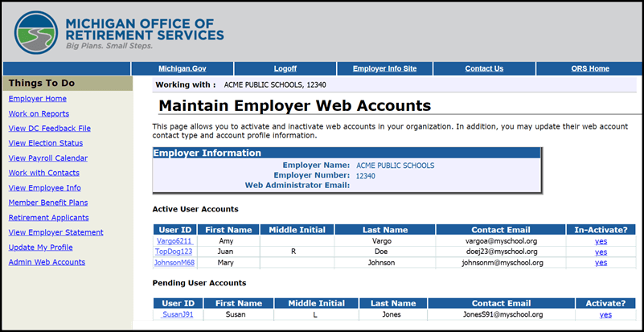Select Contact Us in the navigation bar
The height and width of the screenshot is (332, 644).
484,68
